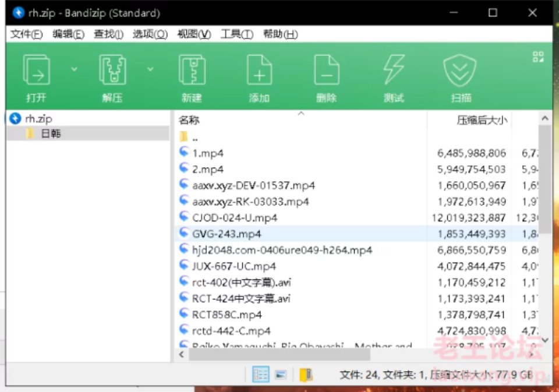Image resolution: width=559 pixels, height=392 pixels.
Task: Select file JUX-667-UC.mp4
Action: click(x=234, y=266)
